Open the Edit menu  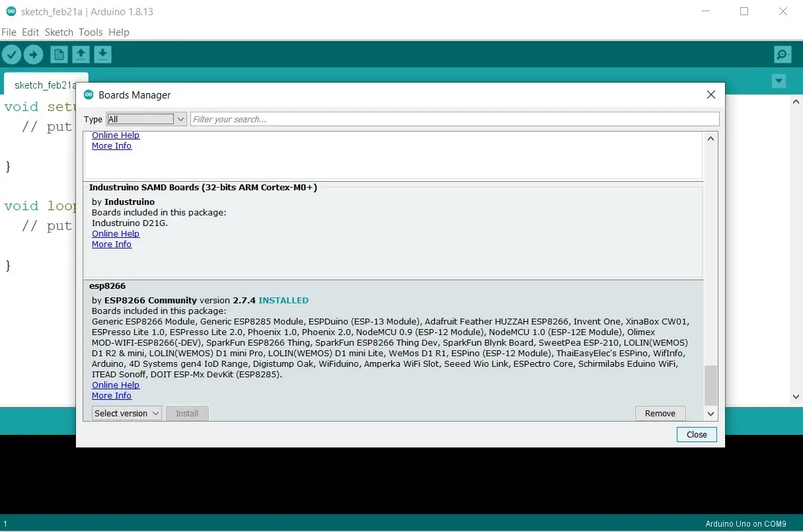(x=30, y=32)
